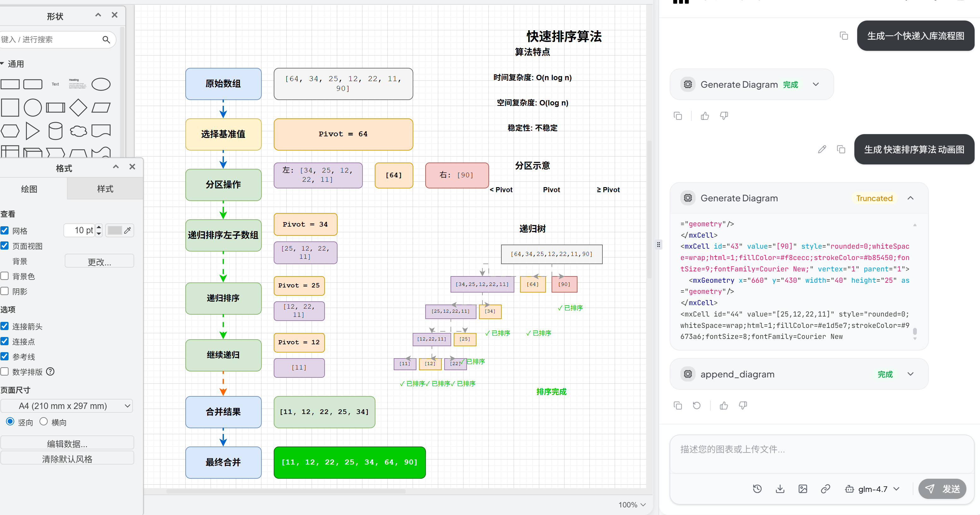The width and height of the screenshot is (980, 515).
Task: Switch to the 绘图 tab
Action: pos(29,189)
